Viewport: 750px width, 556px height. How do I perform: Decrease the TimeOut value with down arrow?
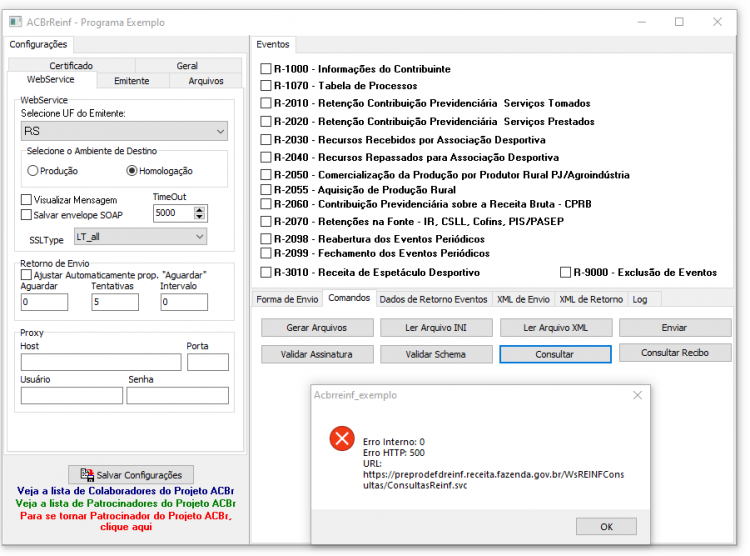(199, 217)
